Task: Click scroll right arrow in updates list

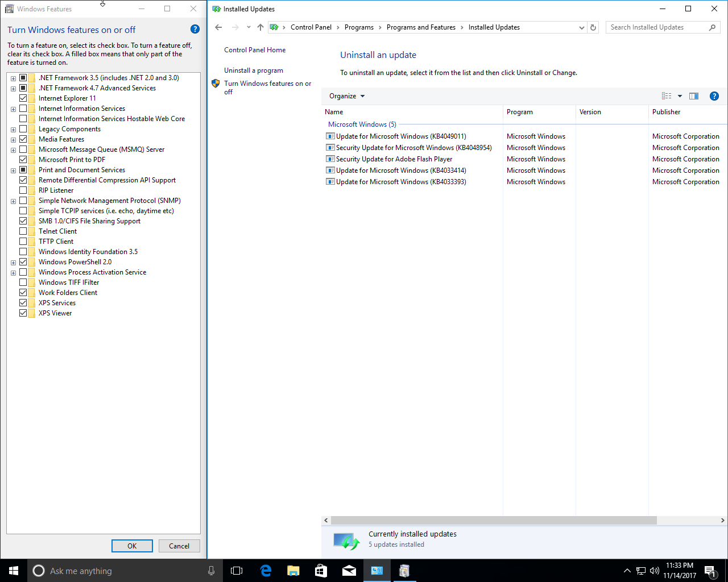Action: 723,520
